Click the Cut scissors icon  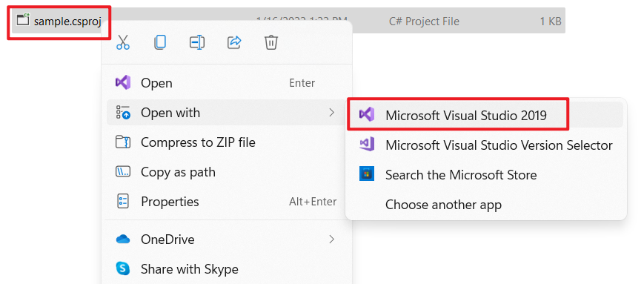pos(123,42)
